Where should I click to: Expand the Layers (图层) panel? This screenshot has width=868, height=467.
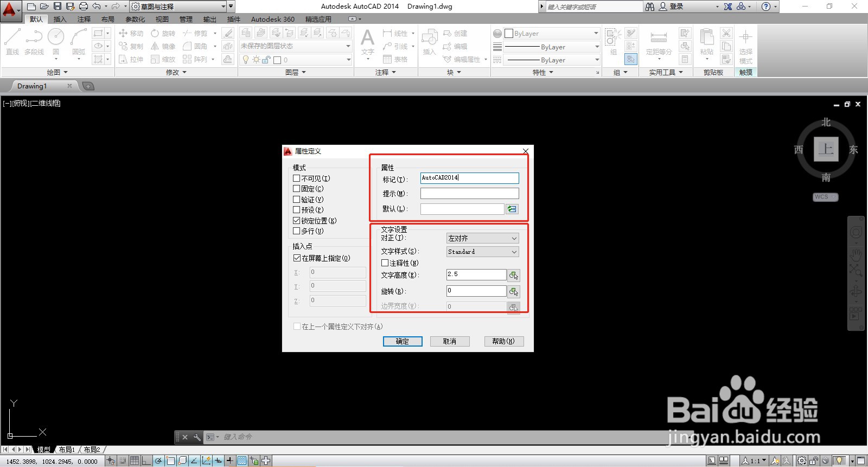pos(296,72)
